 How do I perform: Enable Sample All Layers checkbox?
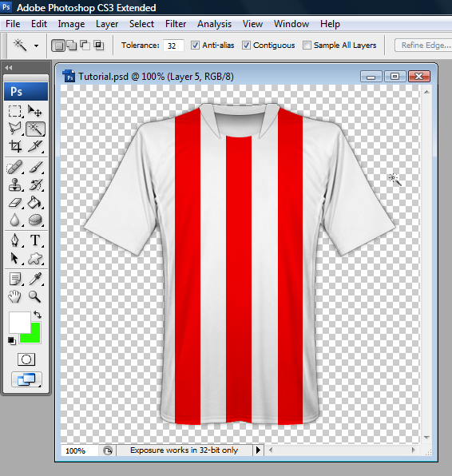coord(307,46)
